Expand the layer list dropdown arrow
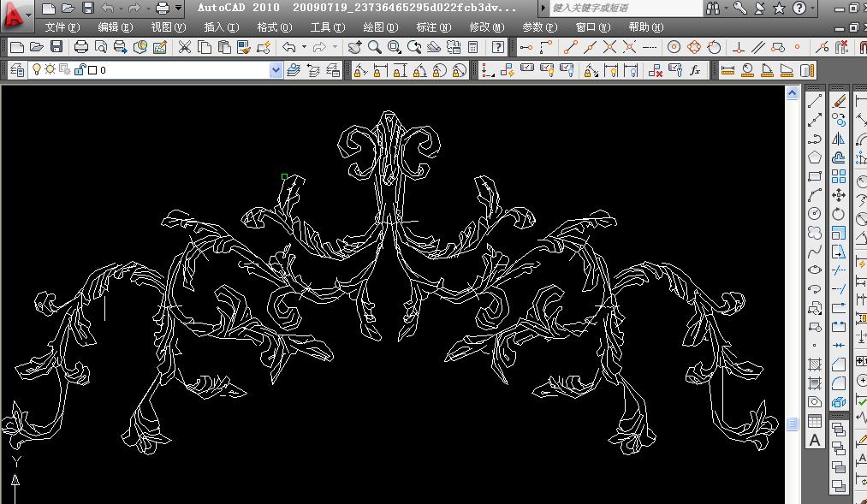This screenshot has width=867, height=504. pos(276,70)
